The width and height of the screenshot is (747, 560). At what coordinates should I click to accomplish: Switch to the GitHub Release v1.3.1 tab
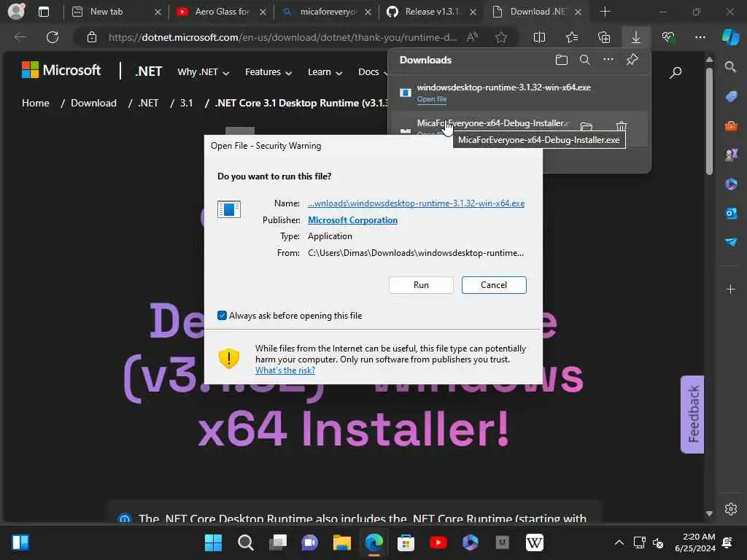pyautogui.click(x=431, y=12)
